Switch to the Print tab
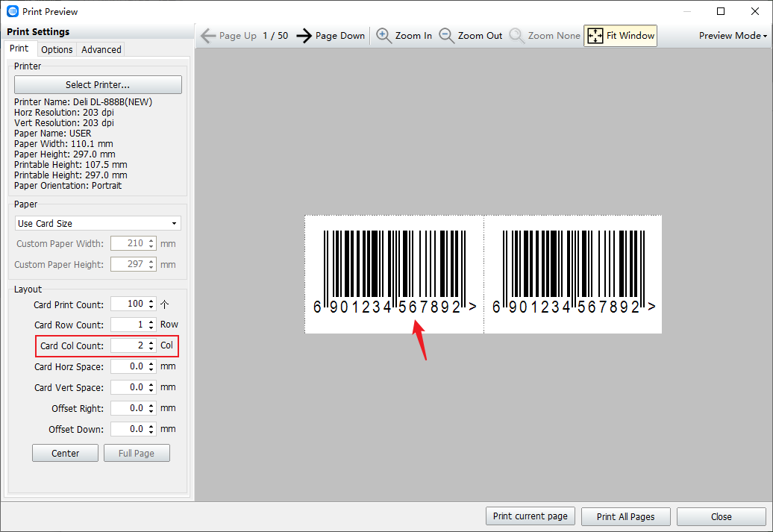Image resolution: width=773 pixels, height=532 pixels. coord(19,48)
